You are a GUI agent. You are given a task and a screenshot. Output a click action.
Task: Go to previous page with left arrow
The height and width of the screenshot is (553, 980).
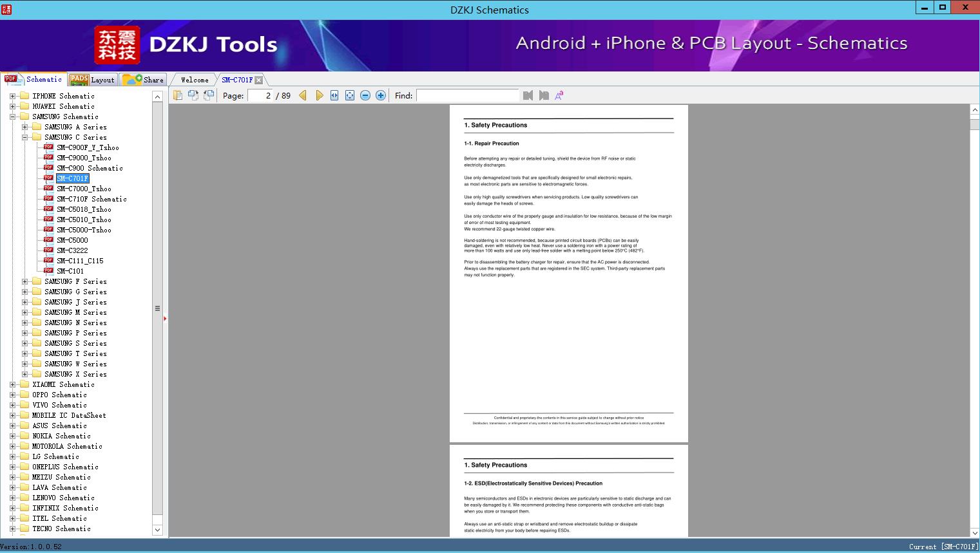303,95
